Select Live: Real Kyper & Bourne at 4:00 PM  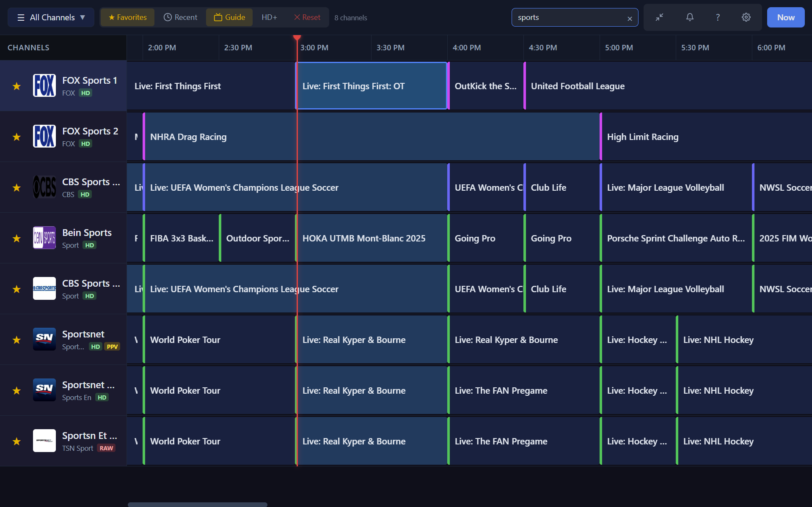coord(523,340)
